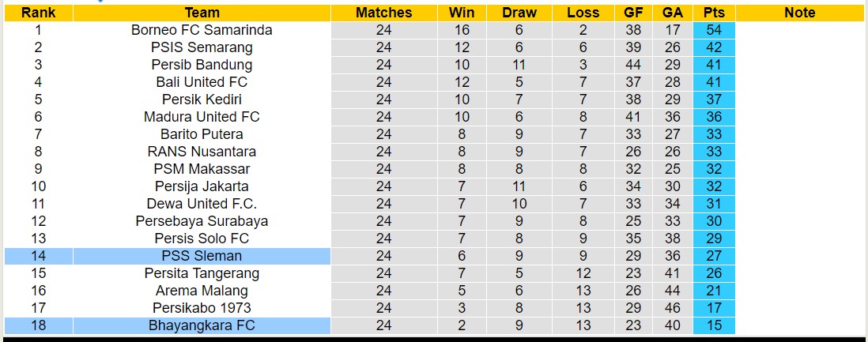Click the PSIS Semarang team name
Screen dimensions: 868x342
[202, 47]
